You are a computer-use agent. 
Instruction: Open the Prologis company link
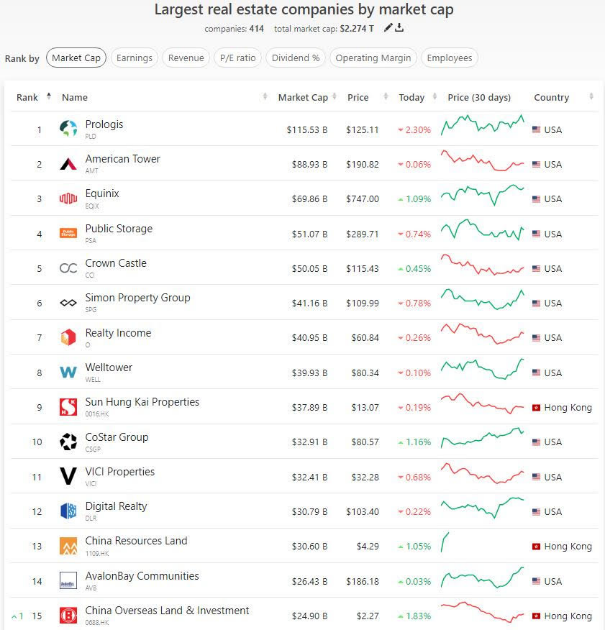click(104, 124)
